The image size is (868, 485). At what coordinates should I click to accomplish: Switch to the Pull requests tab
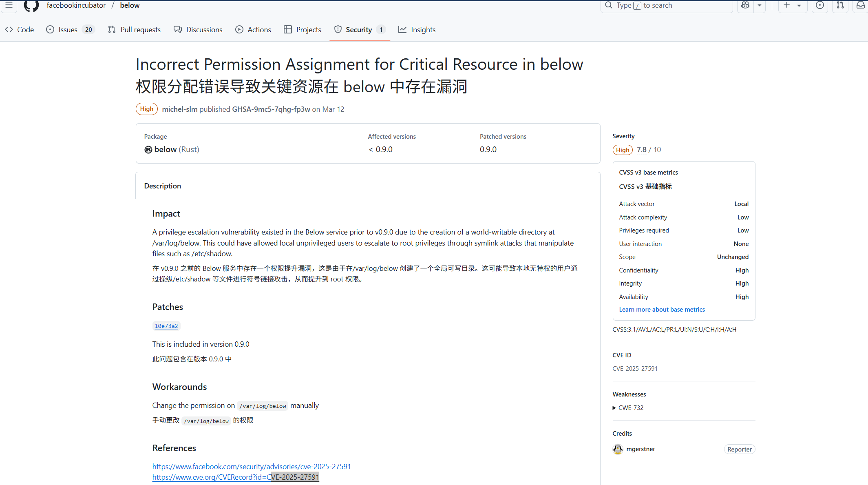pyautogui.click(x=134, y=30)
